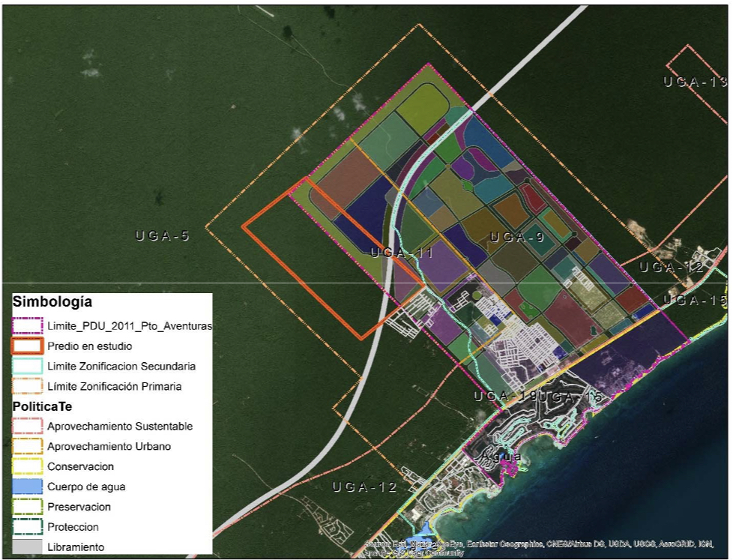Click the Limite_PDU_2011_Pto_Aventuras magenta legend symbol

pos(27,326)
